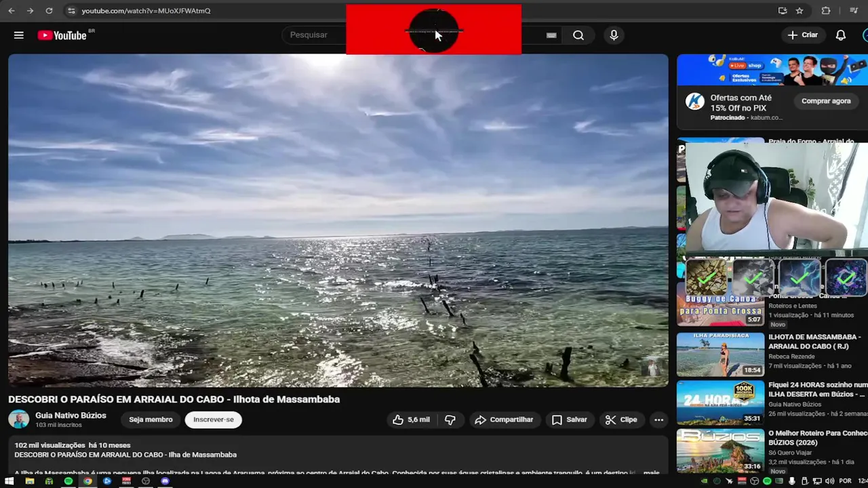Click the install or cast icon in address bar
Viewport: 868px width, 488px height.
[783, 11]
